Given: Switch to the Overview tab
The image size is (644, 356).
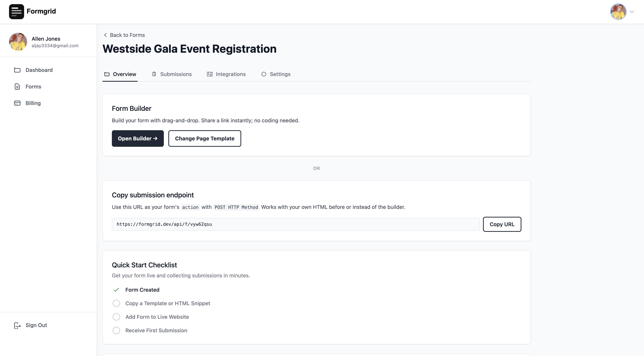Looking at the screenshot, I should pyautogui.click(x=120, y=74).
